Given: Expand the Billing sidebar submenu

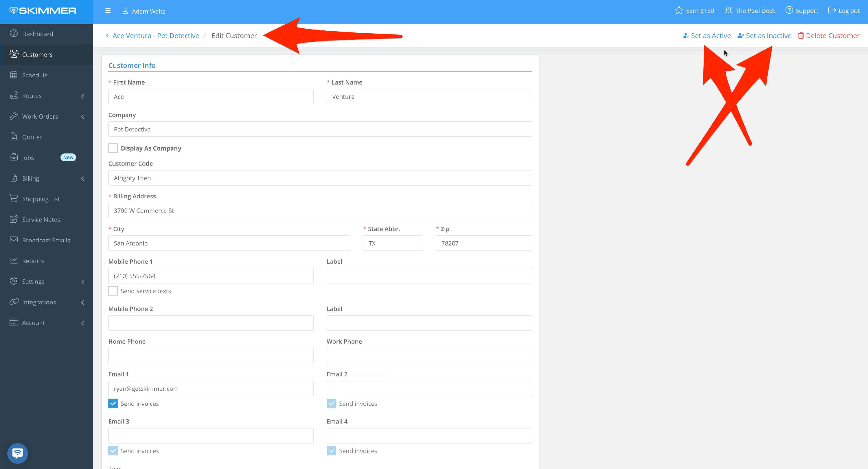Looking at the screenshot, I should click(x=82, y=179).
